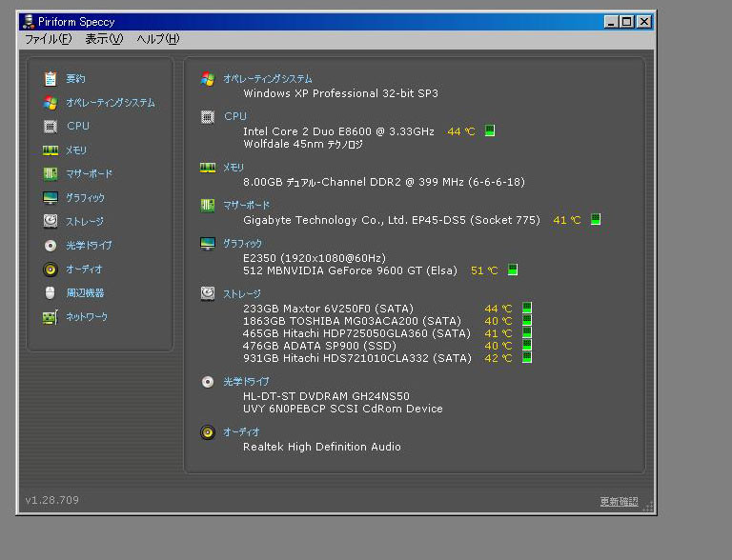The width and height of the screenshot is (732, 560).
Task: Open the グラフィック heading in summary panel
Action: [242, 243]
